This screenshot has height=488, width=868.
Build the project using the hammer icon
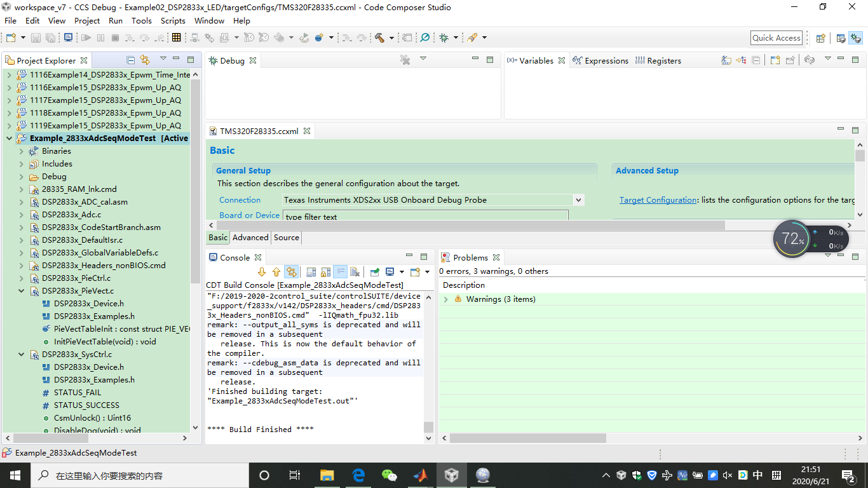click(x=379, y=37)
